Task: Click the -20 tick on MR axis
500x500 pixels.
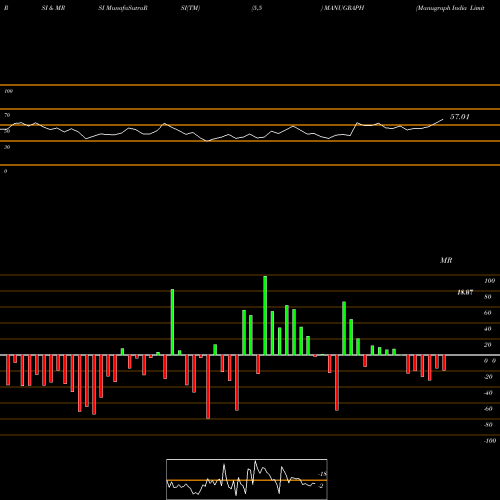Action: point(488,377)
